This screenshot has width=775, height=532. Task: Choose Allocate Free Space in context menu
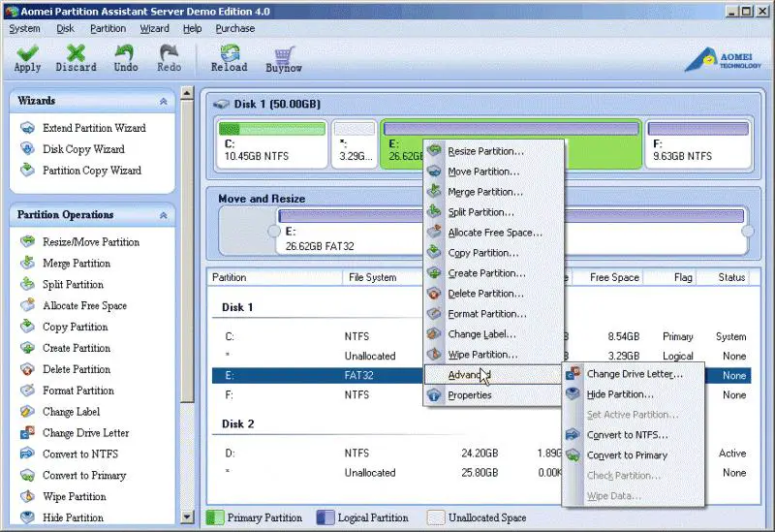click(494, 233)
